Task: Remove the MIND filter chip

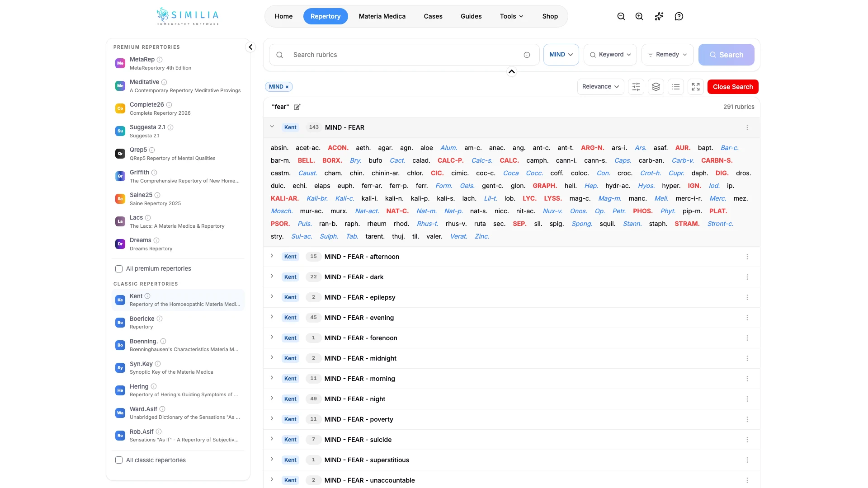Action: coord(287,87)
